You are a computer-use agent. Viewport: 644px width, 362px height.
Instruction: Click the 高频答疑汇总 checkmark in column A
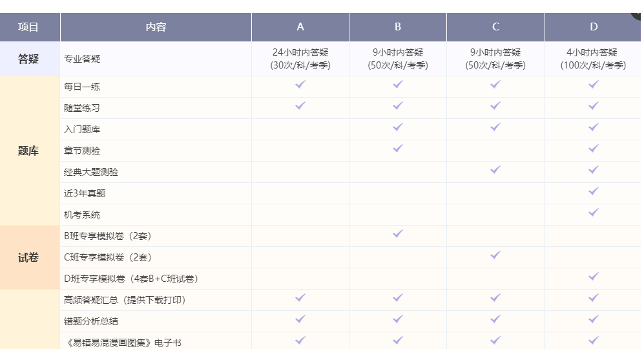pos(300,298)
